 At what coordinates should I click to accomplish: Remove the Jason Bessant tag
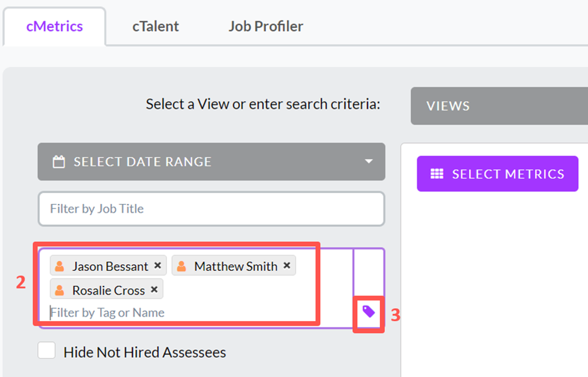pyautogui.click(x=157, y=265)
